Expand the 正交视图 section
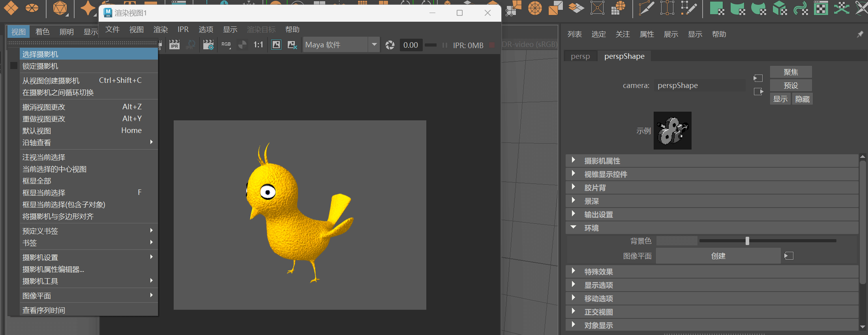This screenshot has height=335, width=868. click(712, 312)
